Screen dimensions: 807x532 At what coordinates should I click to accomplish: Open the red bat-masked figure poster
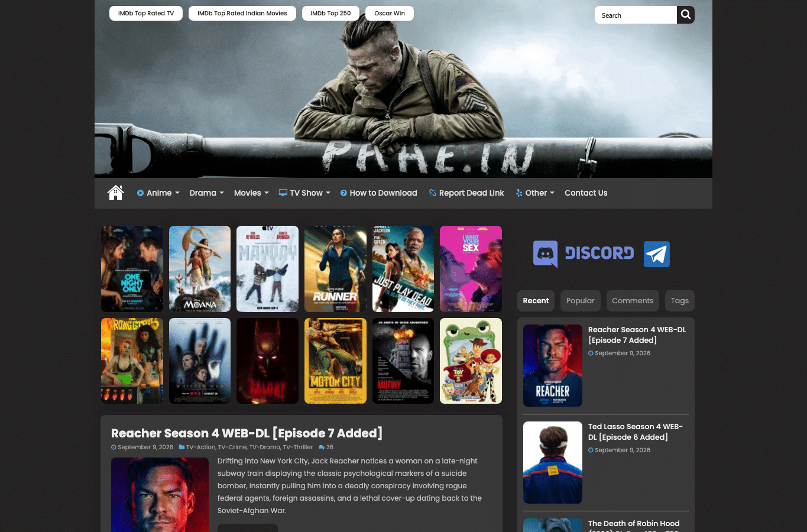pos(267,361)
